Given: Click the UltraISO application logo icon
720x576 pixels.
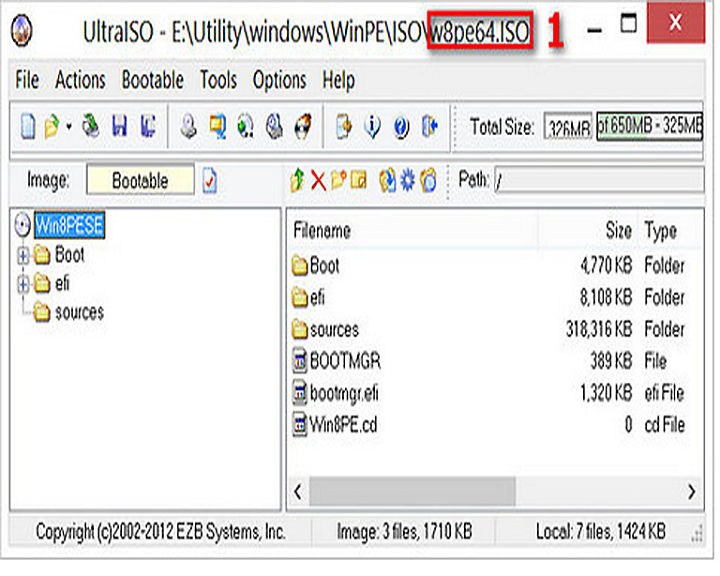Looking at the screenshot, I should (22, 31).
